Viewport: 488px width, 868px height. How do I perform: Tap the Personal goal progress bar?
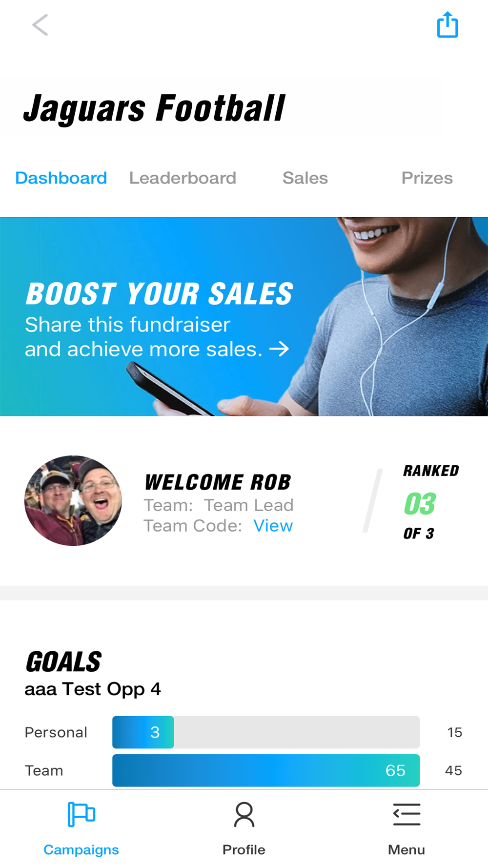[x=266, y=732]
